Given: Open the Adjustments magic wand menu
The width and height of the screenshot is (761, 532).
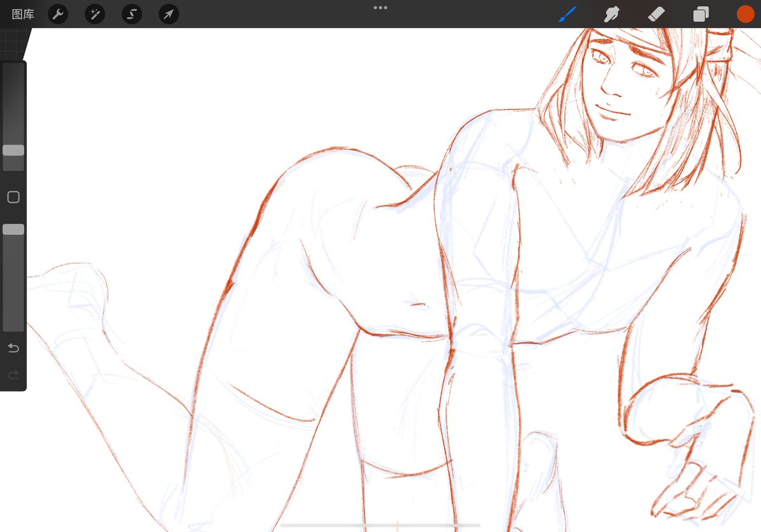Looking at the screenshot, I should click(95, 14).
